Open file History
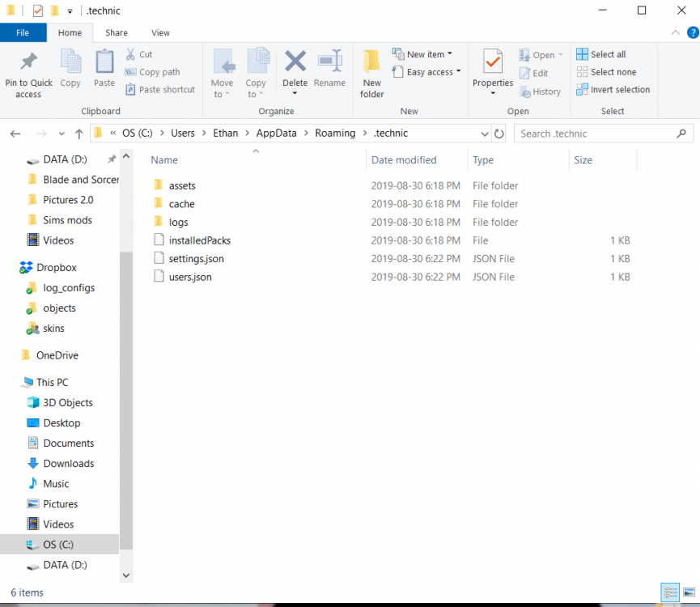The width and height of the screenshot is (700, 607). (541, 91)
